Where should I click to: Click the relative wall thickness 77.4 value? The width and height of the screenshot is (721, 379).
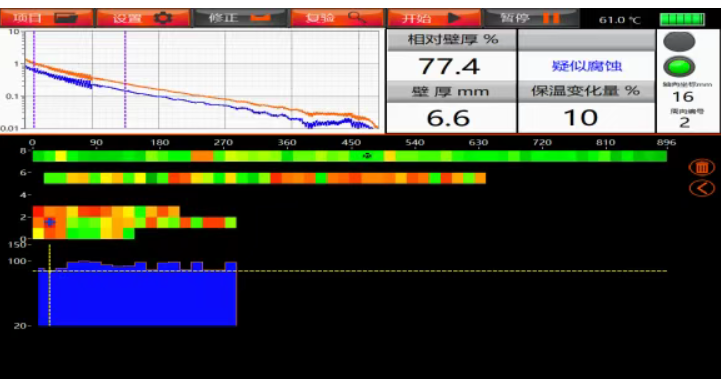click(x=450, y=67)
